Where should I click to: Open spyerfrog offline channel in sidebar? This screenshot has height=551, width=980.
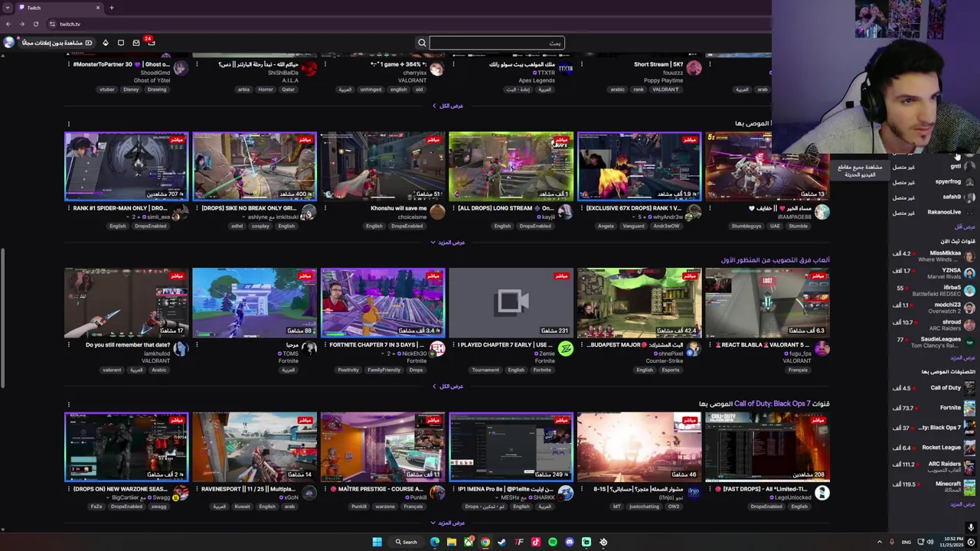[934, 182]
